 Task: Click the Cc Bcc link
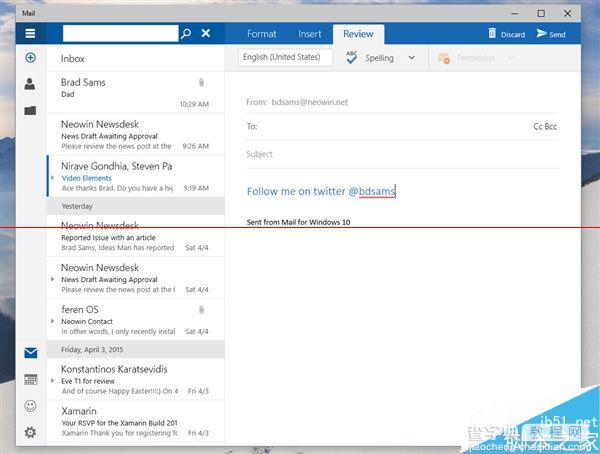click(x=545, y=126)
